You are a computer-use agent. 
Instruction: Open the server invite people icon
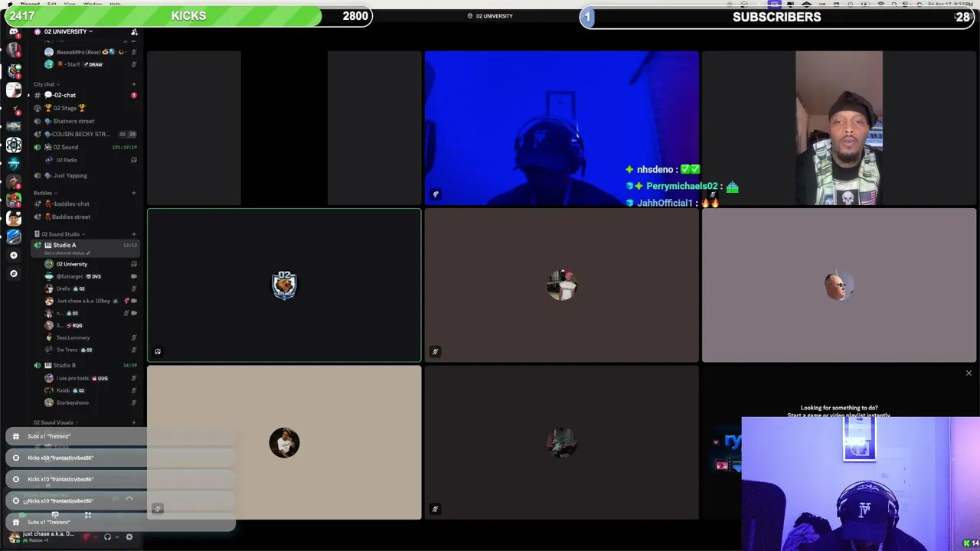(134, 32)
